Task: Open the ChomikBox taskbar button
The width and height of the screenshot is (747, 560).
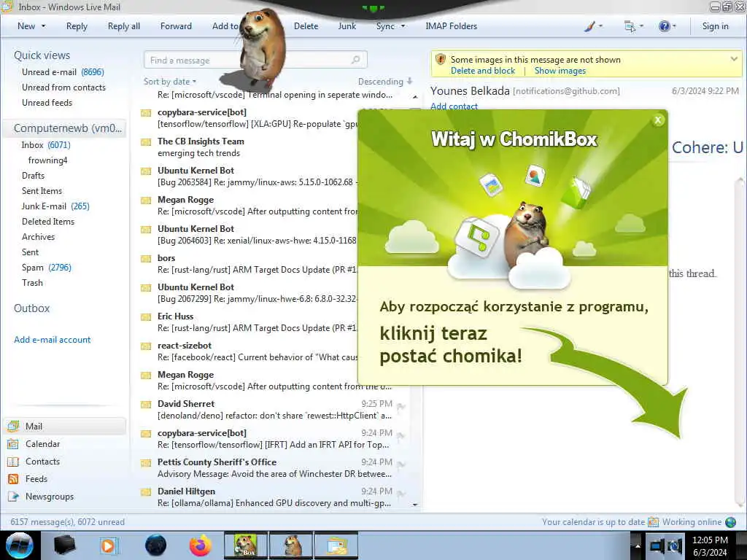Action: (245, 545)
